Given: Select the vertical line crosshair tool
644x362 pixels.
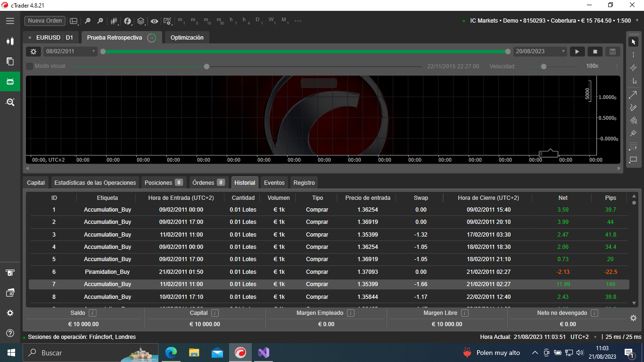Looking at the screenshot, I should coord(633,55).
